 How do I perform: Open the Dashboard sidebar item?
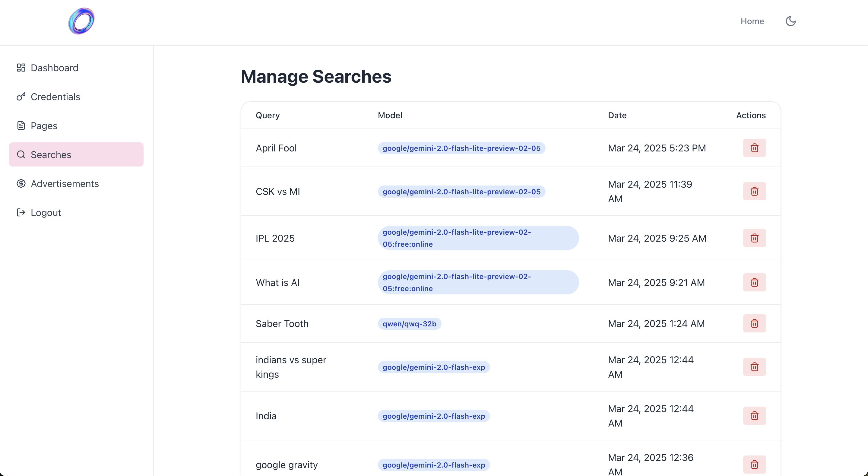[x=54, y=68]
